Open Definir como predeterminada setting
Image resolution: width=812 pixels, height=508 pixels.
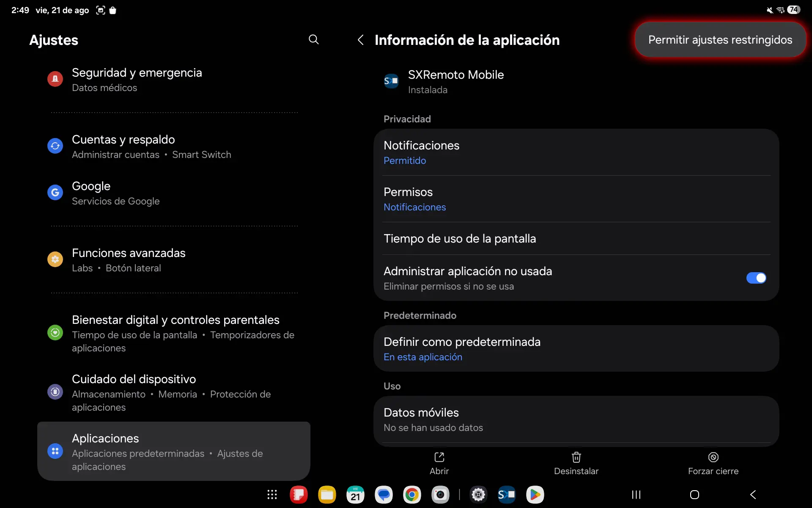click(576, 349)
